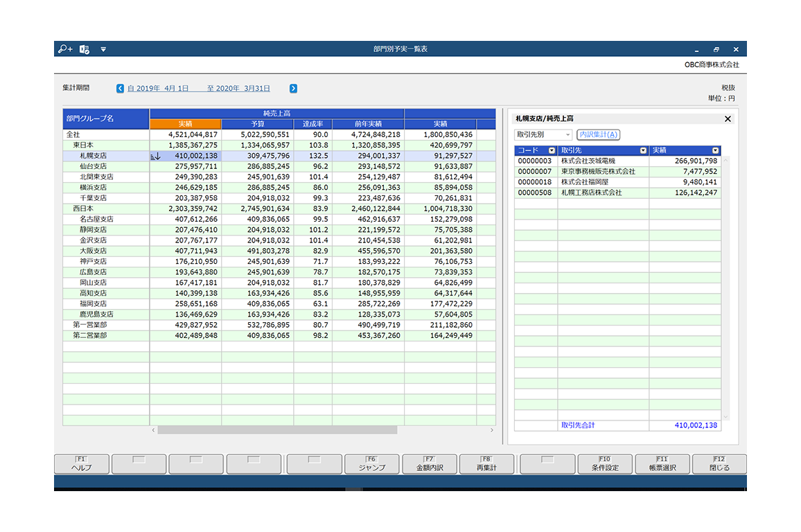Click the 取引先合計 total 410,002,138
801x532 pixels.
[x=696, y=425]
